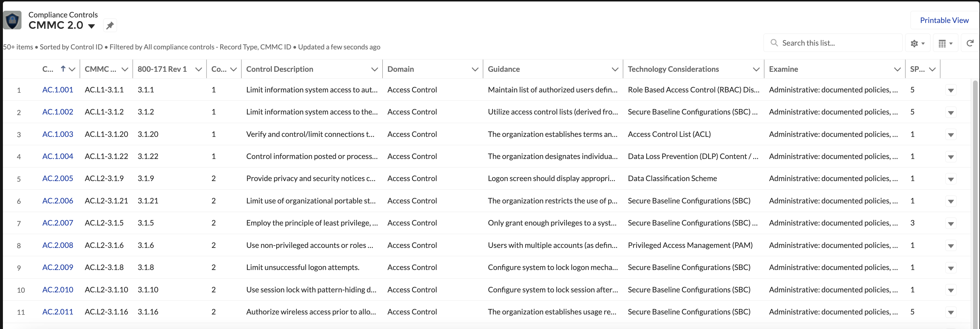Viewport: 980px width, 329px height.
Task: Open row actions for AC.1.001
Action: 950,90
